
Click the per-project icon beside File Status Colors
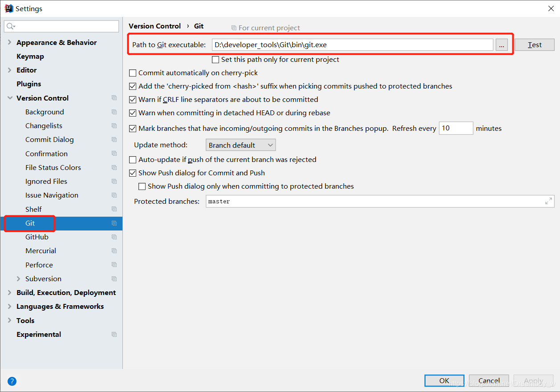114,167
